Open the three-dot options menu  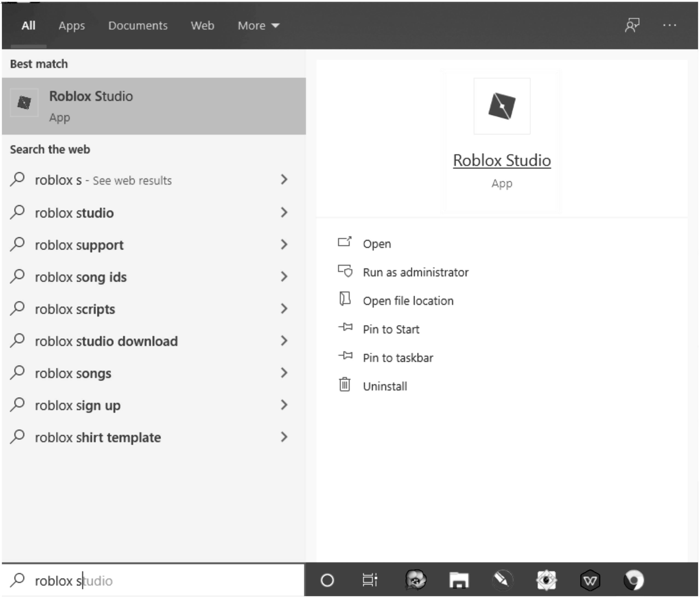(669, 25)
